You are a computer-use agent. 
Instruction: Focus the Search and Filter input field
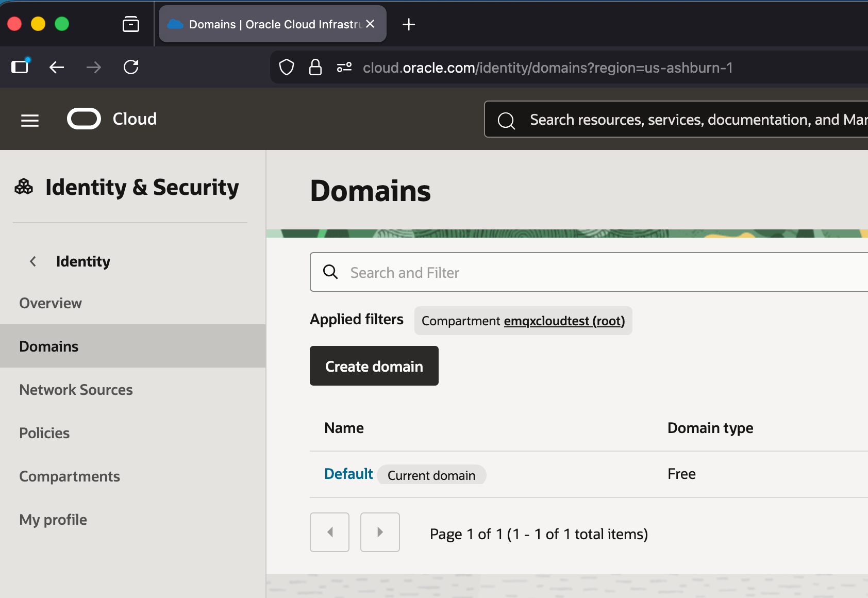tap(589, 272)
